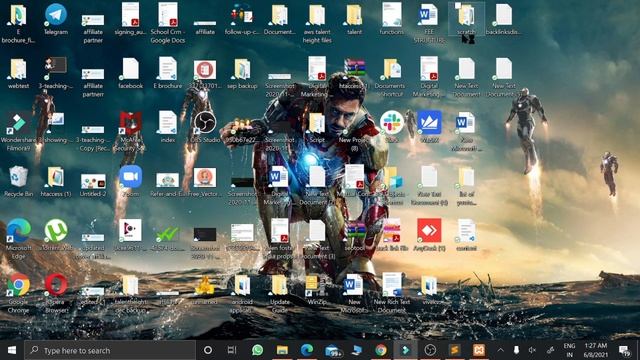Open Microsoft Edge from the taskbar

307,350
